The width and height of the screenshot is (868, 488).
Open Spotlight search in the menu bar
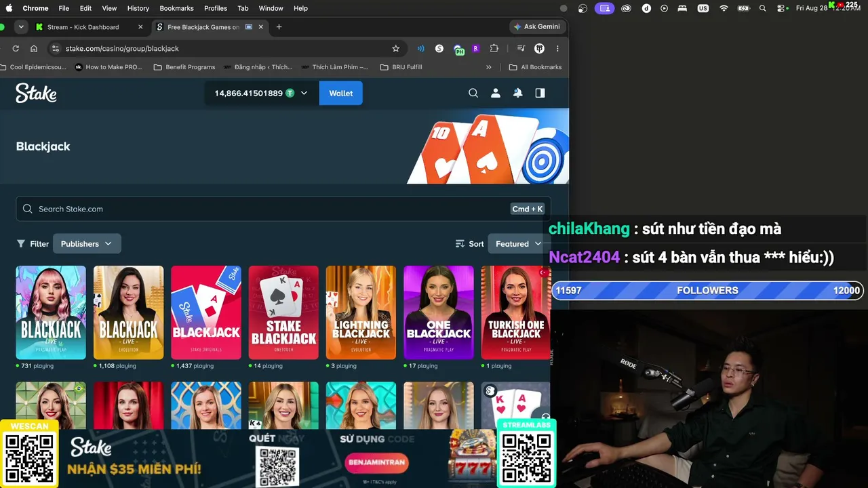click(763, 8)
